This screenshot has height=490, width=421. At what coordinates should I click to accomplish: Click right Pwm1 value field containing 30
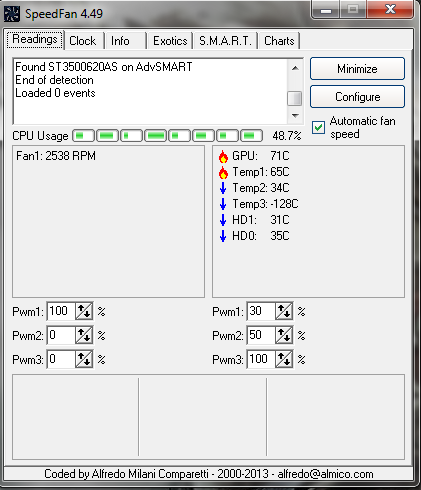coord(261,311)
